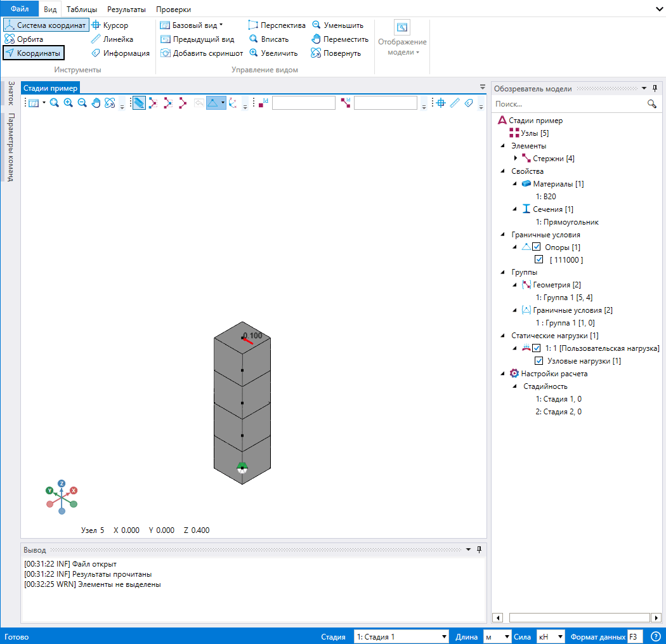
Task: Open the Information (Информация) tool
Action: [121, 53]
